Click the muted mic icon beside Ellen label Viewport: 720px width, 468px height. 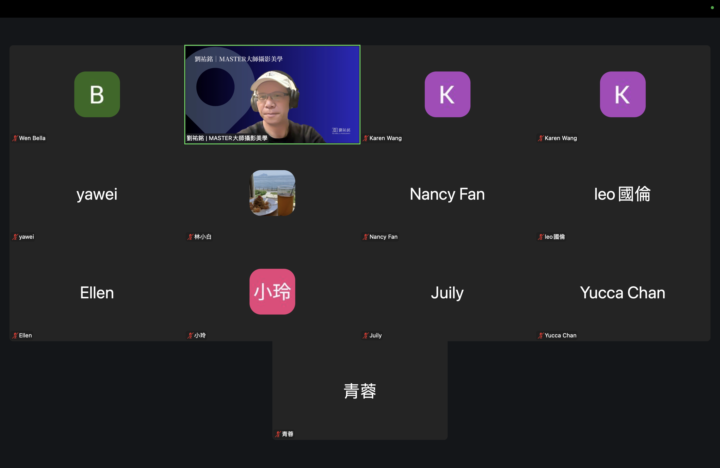15,336
